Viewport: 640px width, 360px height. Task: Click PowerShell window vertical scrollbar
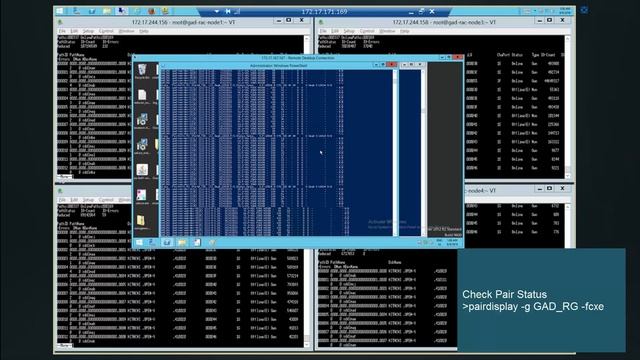[x=395, y=153]
